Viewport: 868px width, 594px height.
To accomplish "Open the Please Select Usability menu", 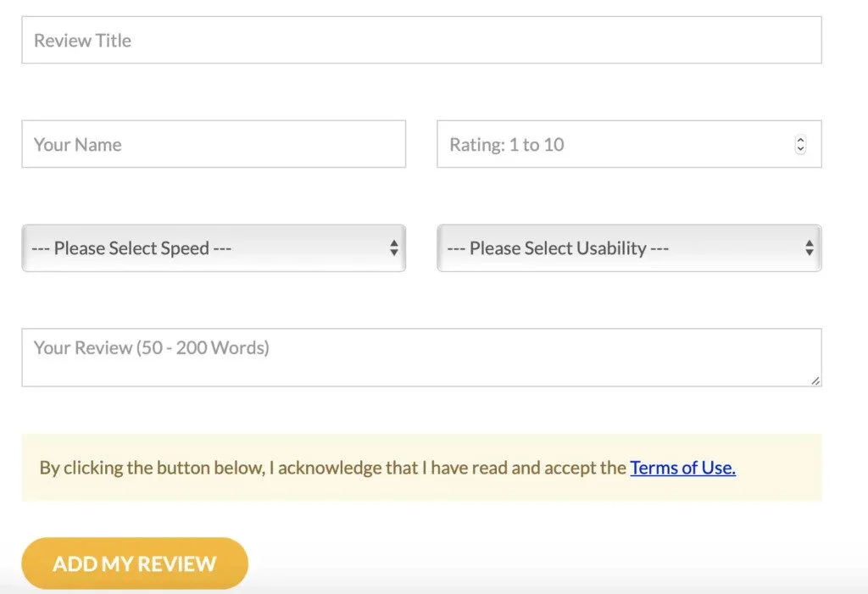I will tap(627, 248).
